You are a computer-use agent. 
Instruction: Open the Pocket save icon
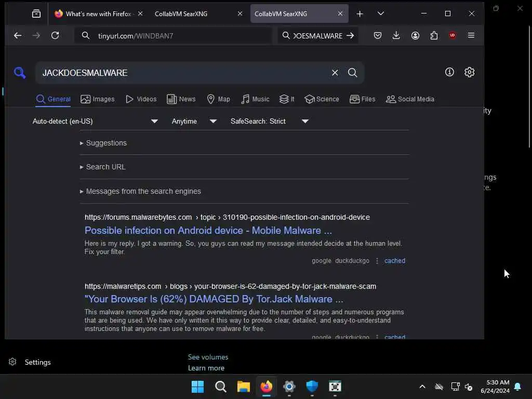tap(378, 35)
